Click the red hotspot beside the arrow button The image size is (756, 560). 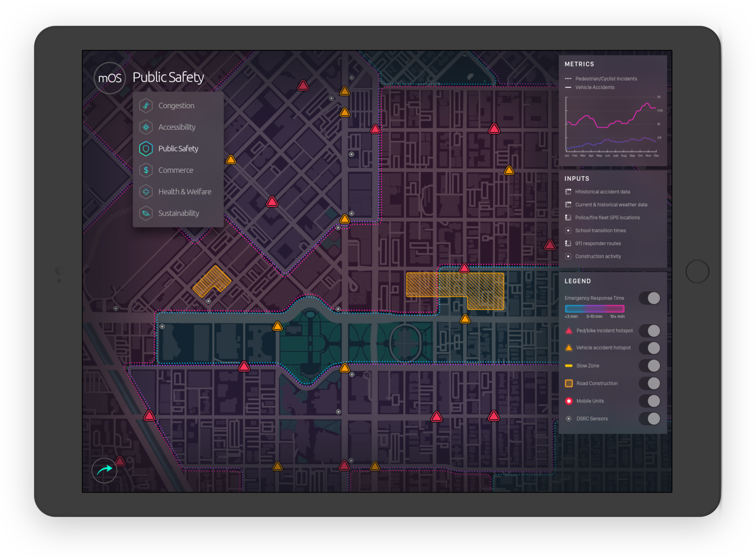pyautogui.click(x=120, y=461)
